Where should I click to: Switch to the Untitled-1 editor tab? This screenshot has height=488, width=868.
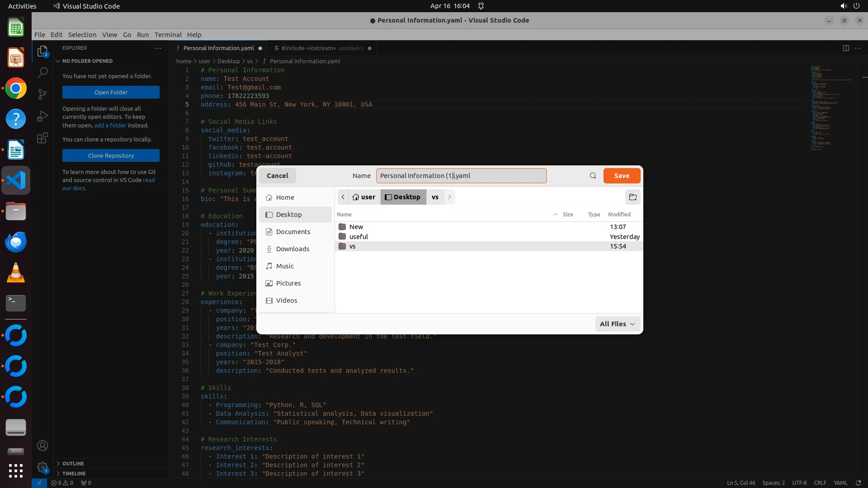pos(322,48)
